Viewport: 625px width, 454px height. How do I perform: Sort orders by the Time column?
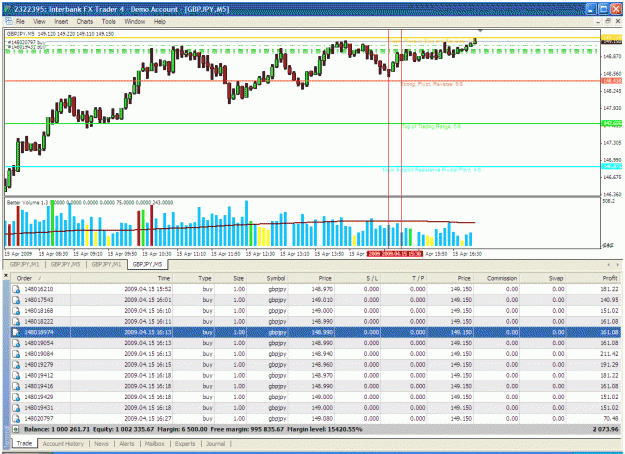pyautogui.click(x=122, y=278)
